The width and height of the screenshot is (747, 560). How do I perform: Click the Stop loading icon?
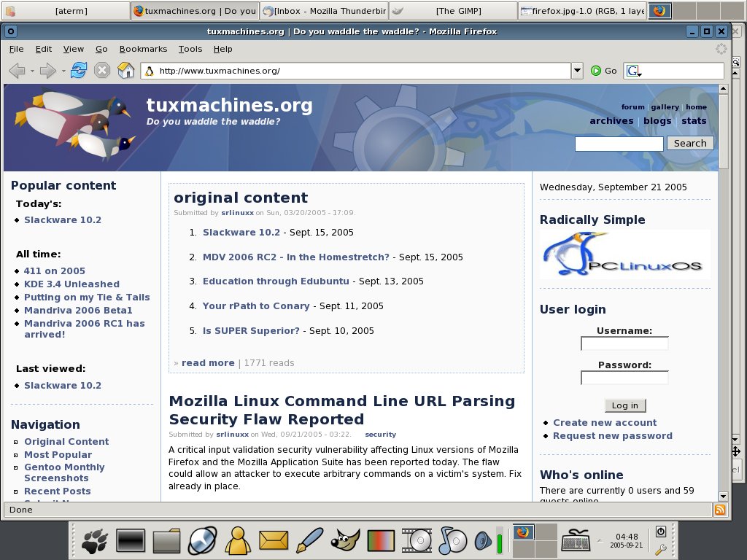pos(102,71)
